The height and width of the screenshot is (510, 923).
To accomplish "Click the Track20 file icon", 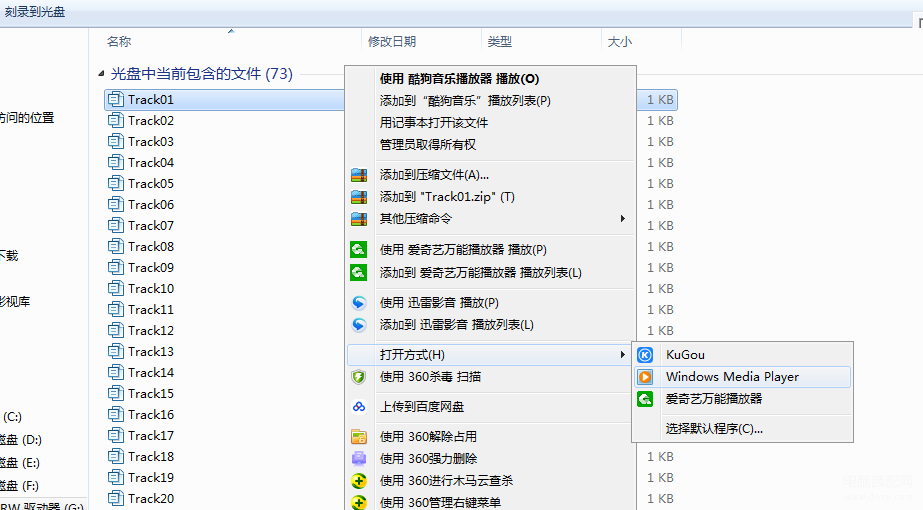I will click(116, 498).
